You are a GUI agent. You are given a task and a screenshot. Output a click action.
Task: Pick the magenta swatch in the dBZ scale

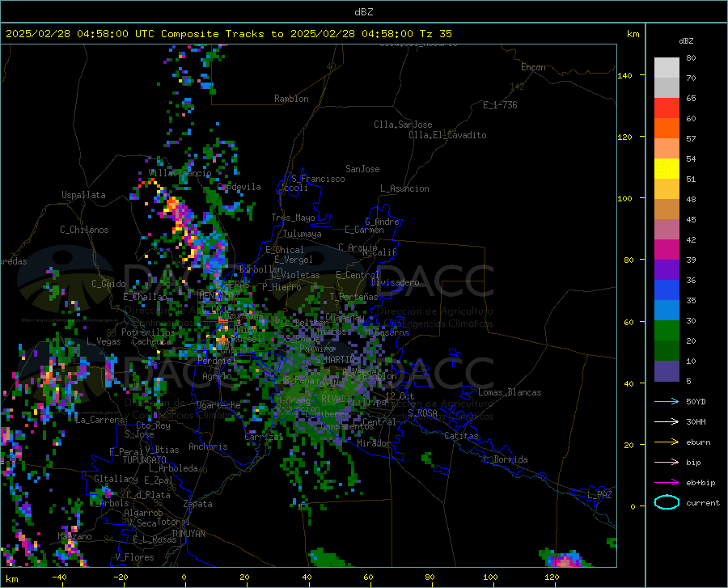pyautogui.click(x=667, y=250)
